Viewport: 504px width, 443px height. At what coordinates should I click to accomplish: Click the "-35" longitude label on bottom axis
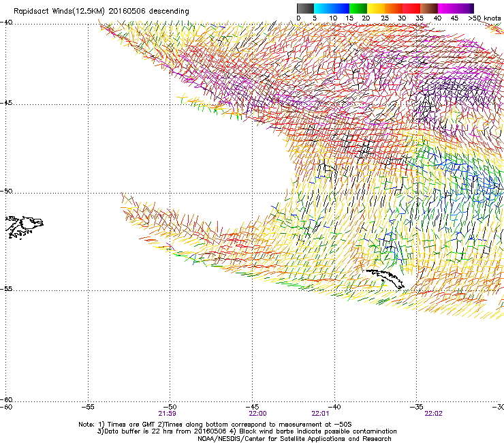coord(416,407)
